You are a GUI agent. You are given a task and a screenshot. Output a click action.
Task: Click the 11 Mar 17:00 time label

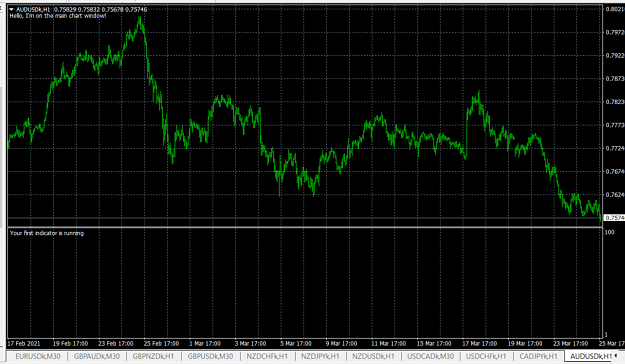click(389, 343)
